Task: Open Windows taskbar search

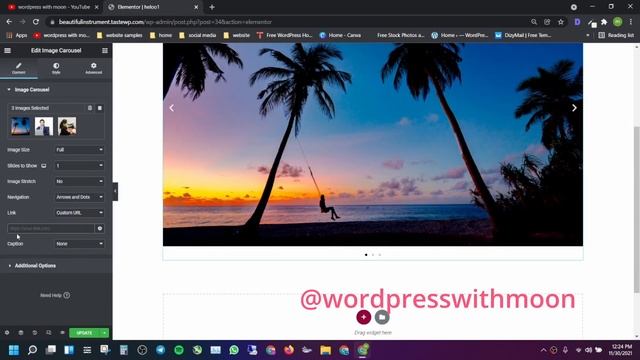Action: (x=32, y=350)
